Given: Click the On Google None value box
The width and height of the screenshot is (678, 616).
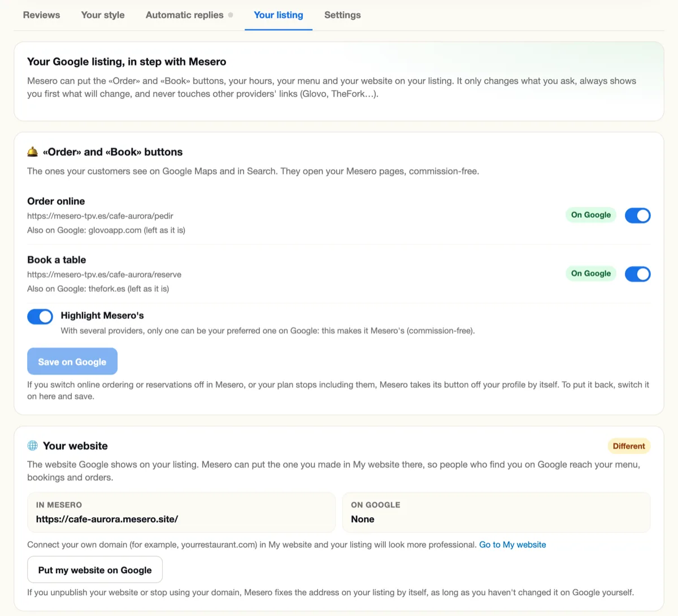Looking at the screenshot, I should coord(497,512).
